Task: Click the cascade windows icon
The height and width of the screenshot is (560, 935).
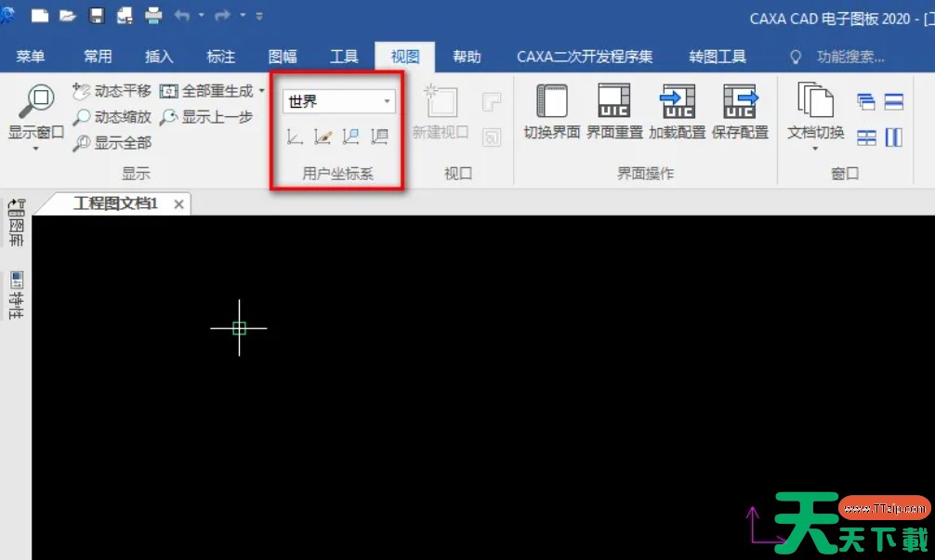Action: coord(866,102)
